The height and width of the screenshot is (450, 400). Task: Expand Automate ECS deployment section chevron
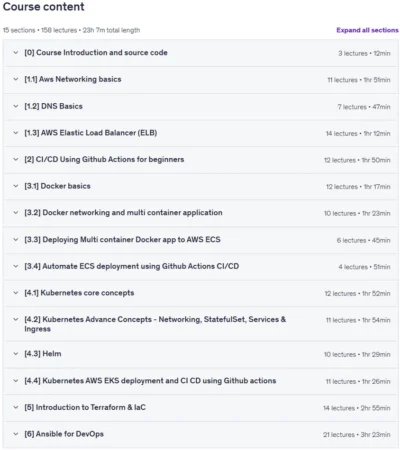click(16, 266)
